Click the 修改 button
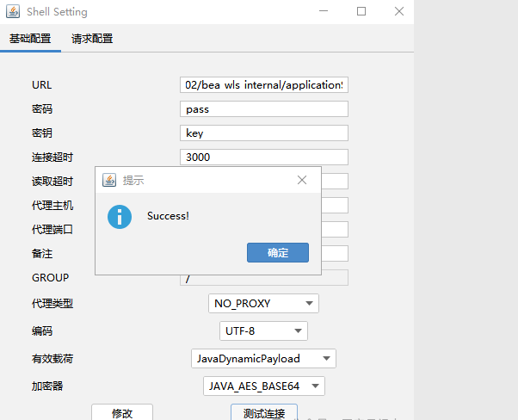This screenshot has height=420, width=518. click(x=122, y=412)
